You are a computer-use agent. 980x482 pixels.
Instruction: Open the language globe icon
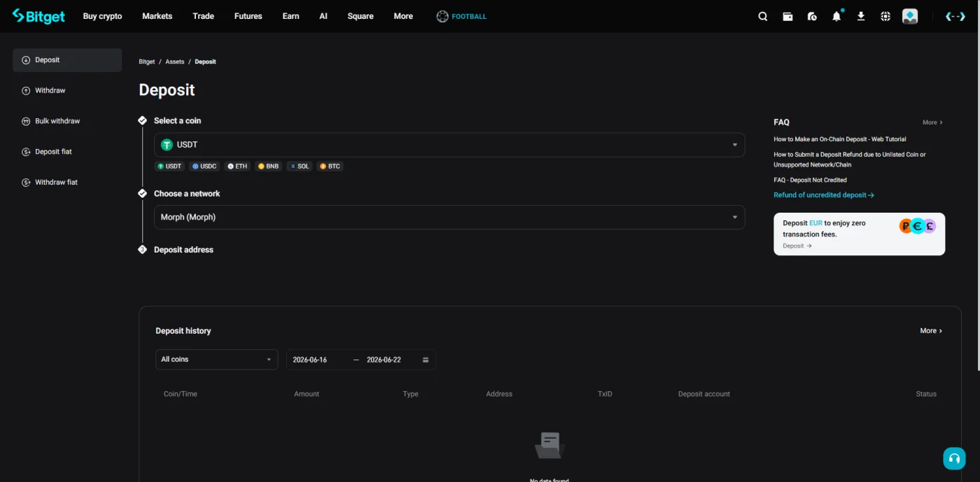click(885, 16)
